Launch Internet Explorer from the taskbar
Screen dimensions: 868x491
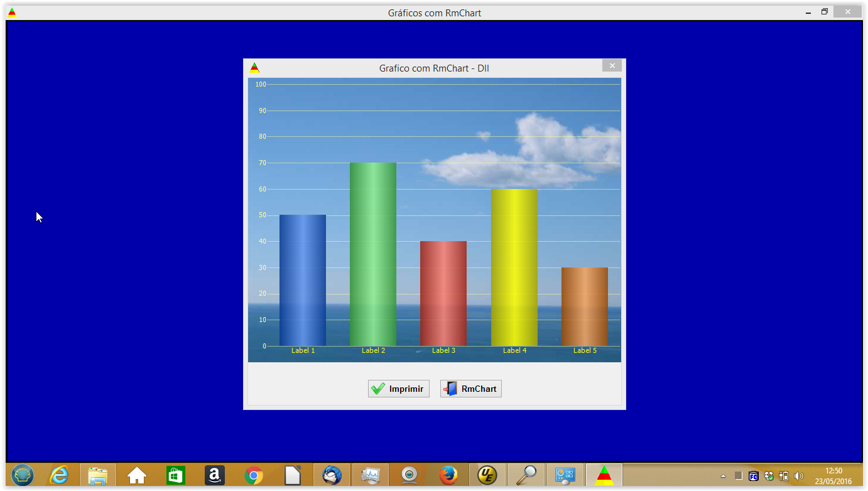coord(60,475)
